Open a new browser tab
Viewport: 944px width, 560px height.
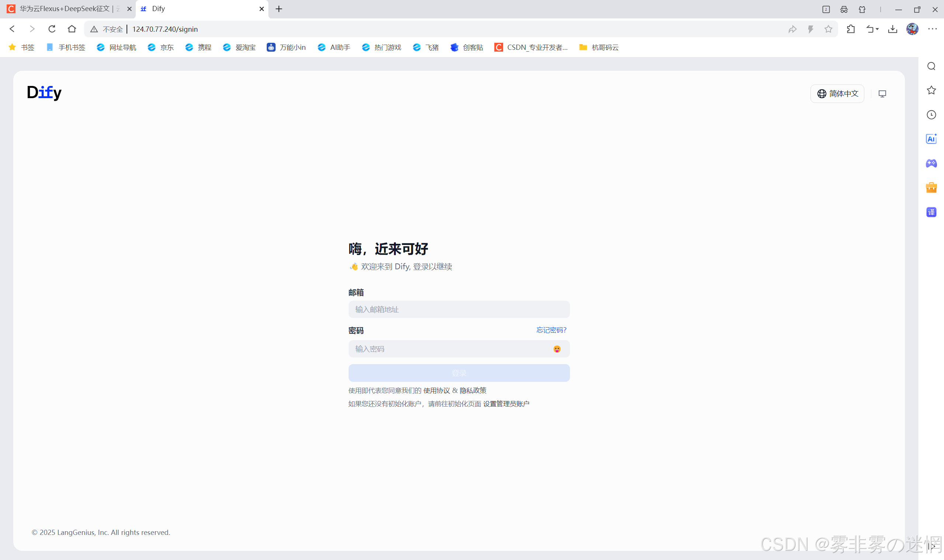tap(279, 9)
